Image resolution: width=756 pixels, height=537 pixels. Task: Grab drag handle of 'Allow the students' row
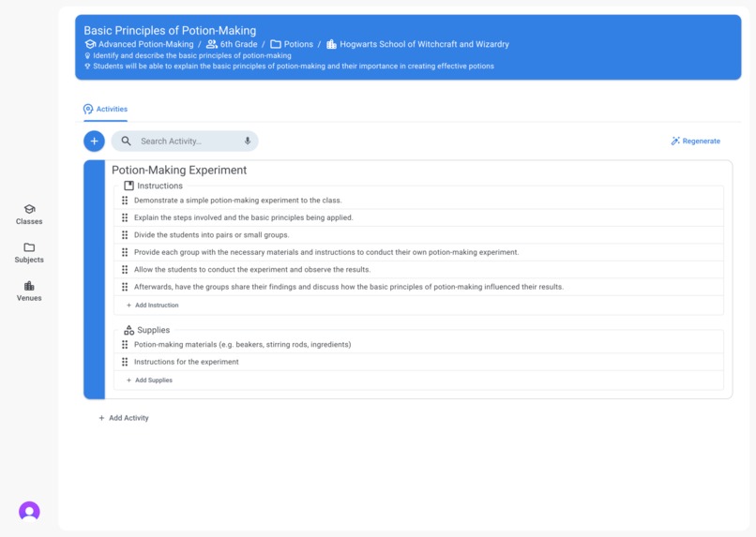click(x=125, y=270)
